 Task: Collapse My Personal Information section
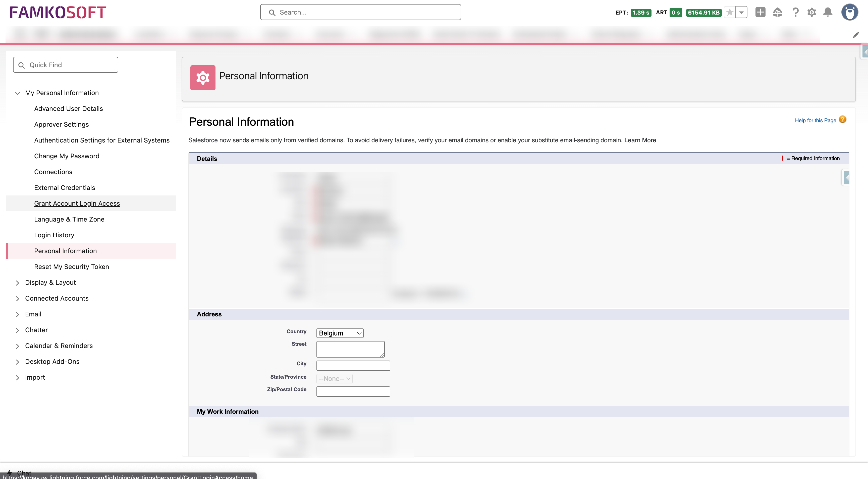pos(18,93)
